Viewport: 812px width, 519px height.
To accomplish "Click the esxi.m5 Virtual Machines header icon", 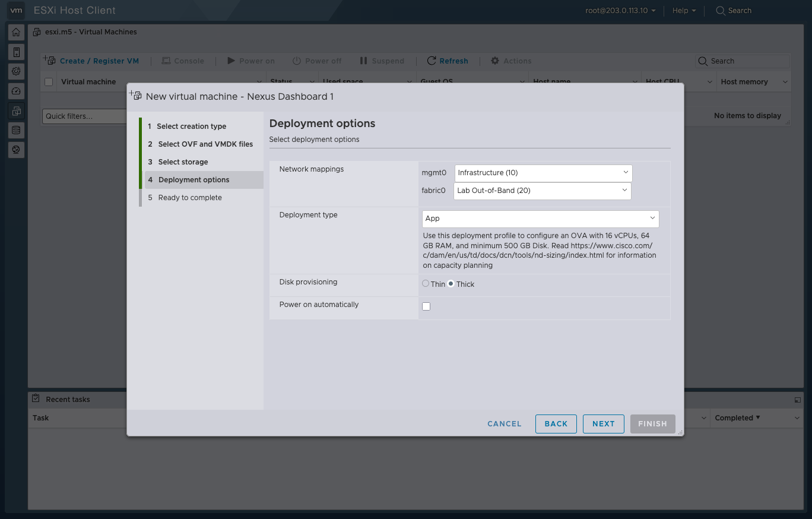I will (37, 32).
